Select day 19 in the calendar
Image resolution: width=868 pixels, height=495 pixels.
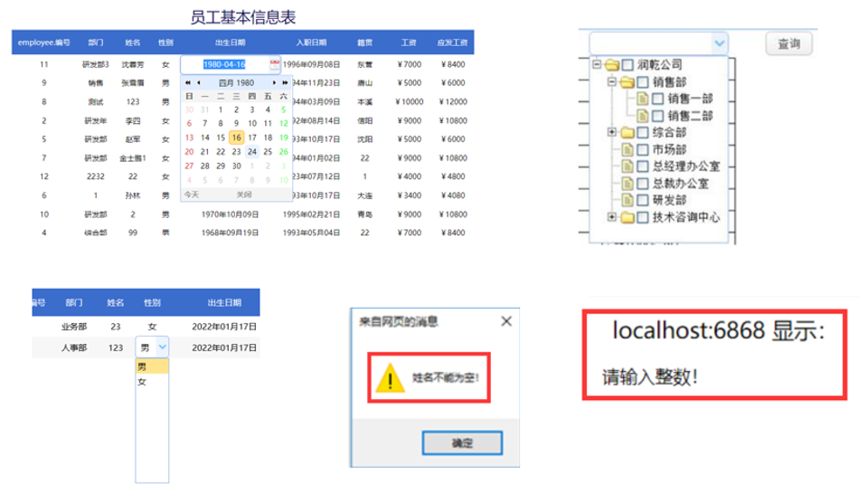pyautogui.click(x=283, y=138)
